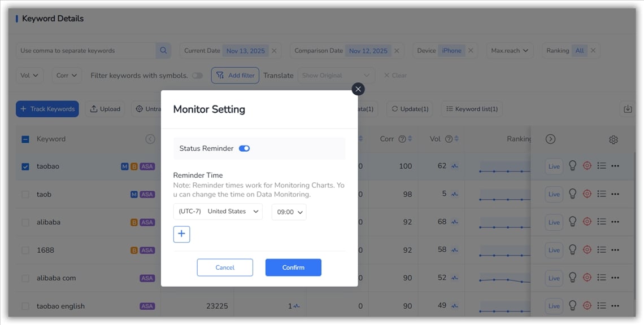
Task: Open the 09:00 reminder time dropdown
Action: (289, 211)
